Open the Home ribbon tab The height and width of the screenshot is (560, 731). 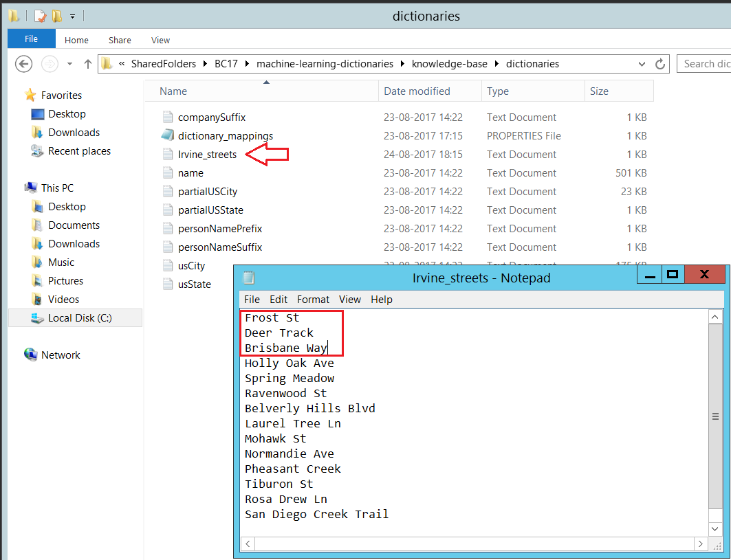point(76,40)
